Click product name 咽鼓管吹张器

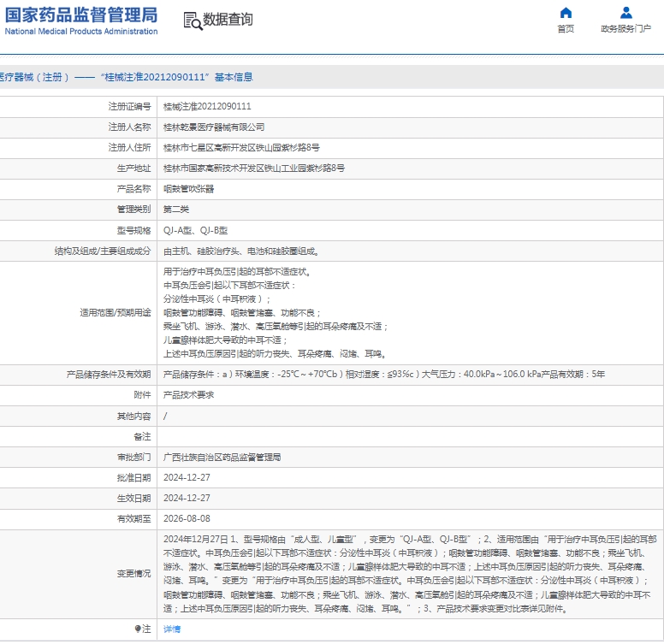(188, 188)
